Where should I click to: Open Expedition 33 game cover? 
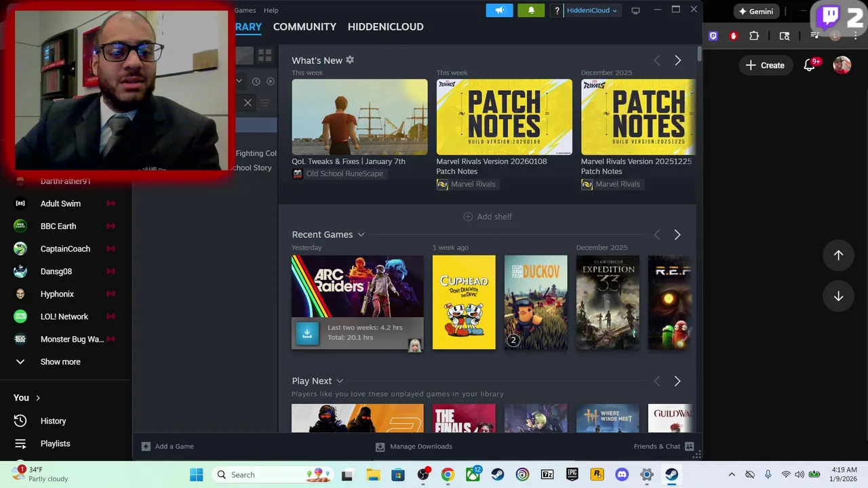[608, 302]
